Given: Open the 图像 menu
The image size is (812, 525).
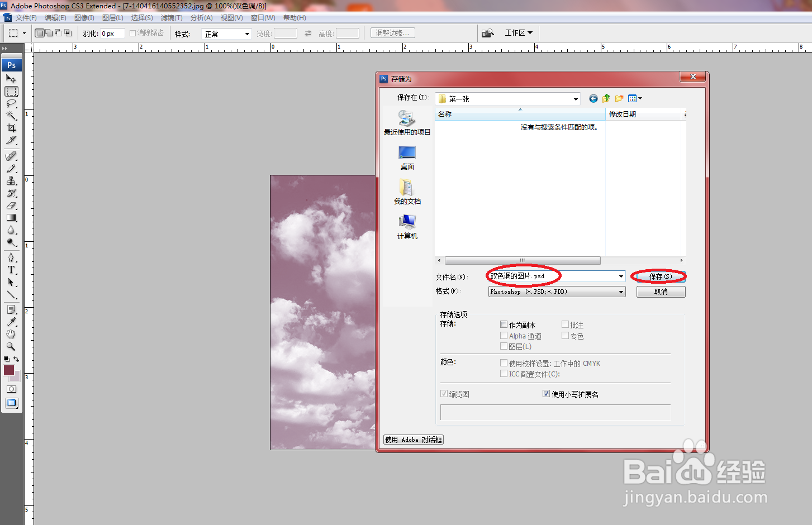Looking at the screenshot, I should pyautogui.click(x=83, y=17).
